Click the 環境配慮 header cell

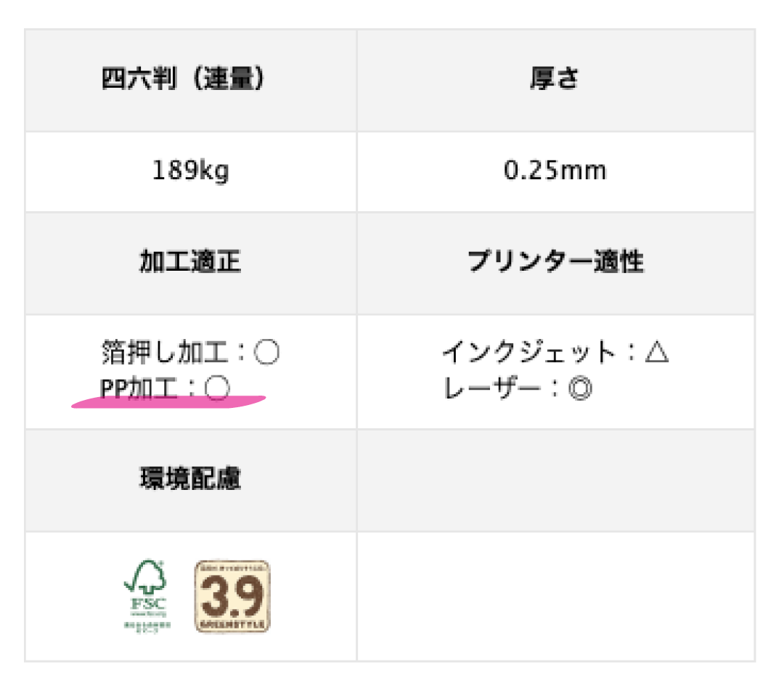(x=191, y=481)
